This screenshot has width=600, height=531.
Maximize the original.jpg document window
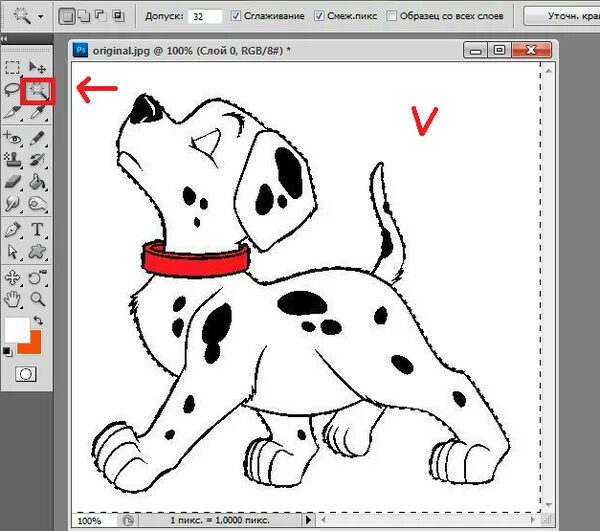tap(499, 50)
